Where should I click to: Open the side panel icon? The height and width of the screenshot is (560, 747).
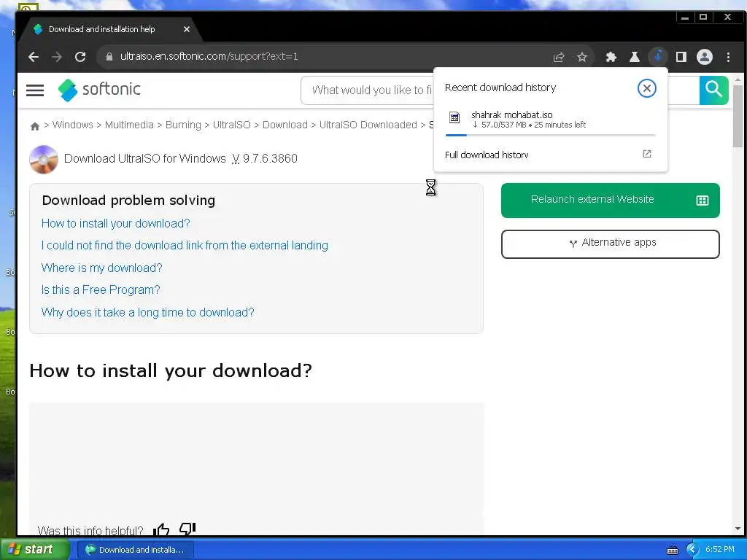coord(681,57)
